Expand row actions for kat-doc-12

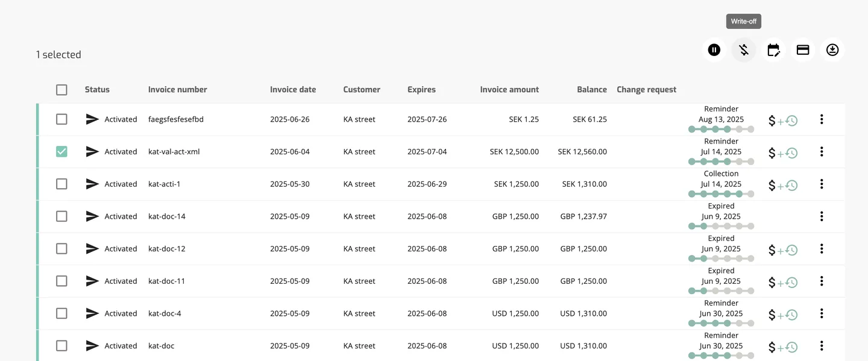click(x=822, y=249)
